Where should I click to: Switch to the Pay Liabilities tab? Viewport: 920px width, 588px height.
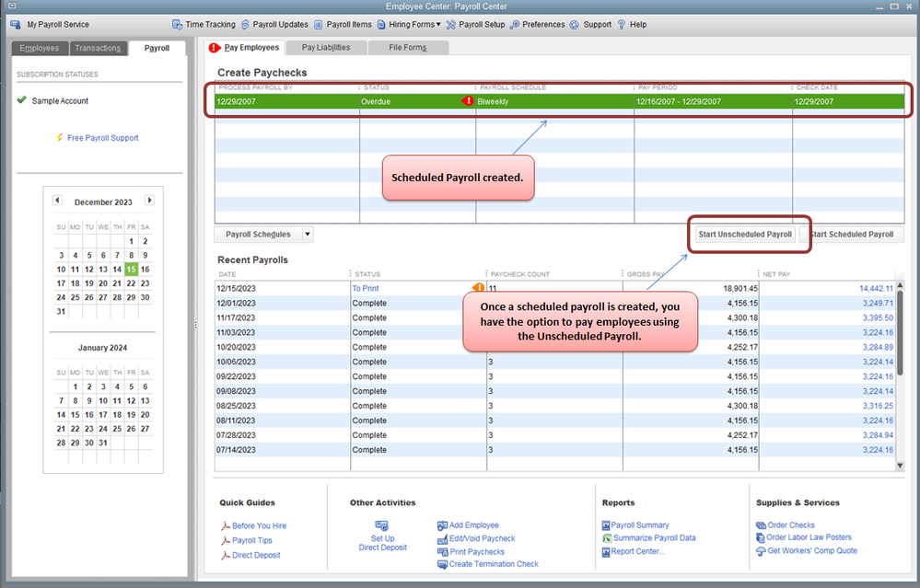pos(326,48)
